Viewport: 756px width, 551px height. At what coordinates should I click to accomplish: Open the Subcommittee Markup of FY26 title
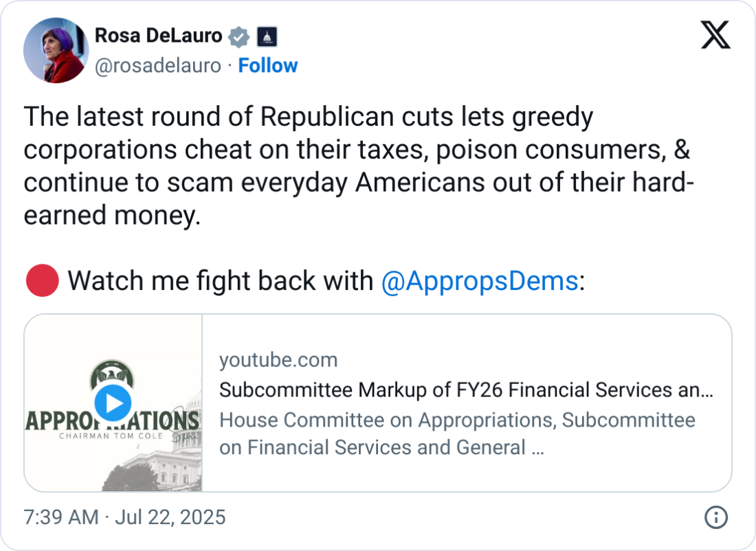[465, 390]
